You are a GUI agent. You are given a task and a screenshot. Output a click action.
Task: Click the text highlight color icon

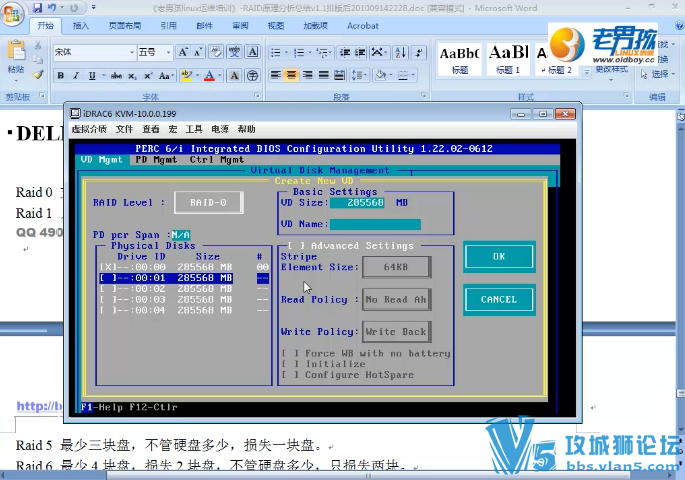[x=187, y=76]
